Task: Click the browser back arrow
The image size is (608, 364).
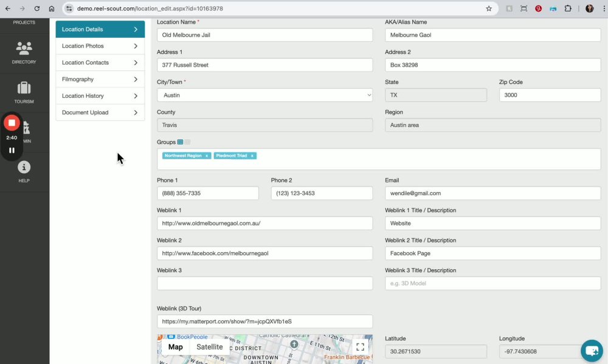Action: point(8,9)
